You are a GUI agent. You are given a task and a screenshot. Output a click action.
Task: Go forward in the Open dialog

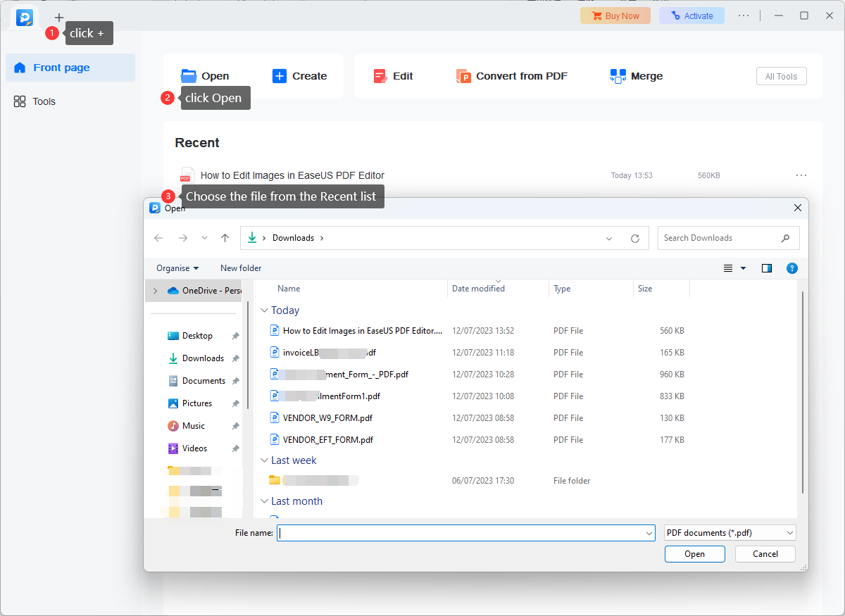183,238
